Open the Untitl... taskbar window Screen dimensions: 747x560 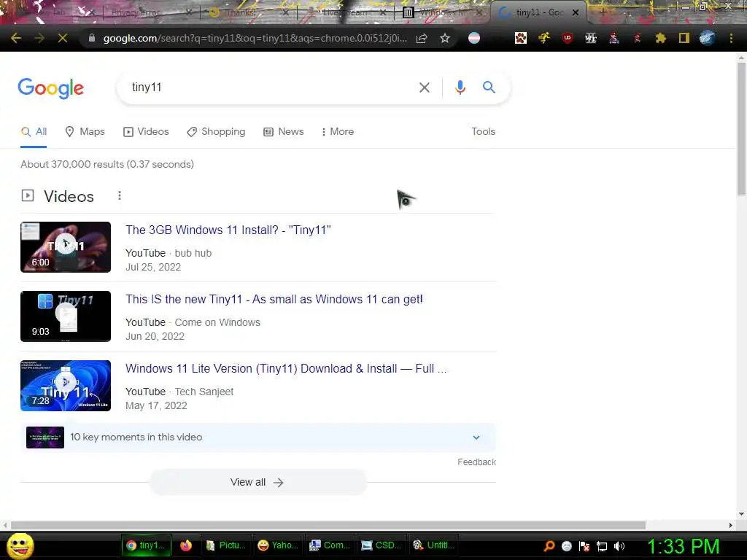point(433,545)
